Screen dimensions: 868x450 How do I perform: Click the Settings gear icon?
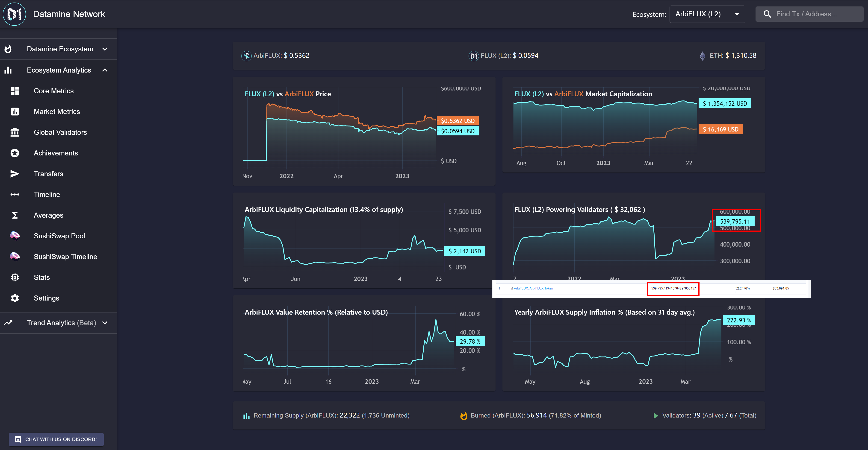coord(15,298)
